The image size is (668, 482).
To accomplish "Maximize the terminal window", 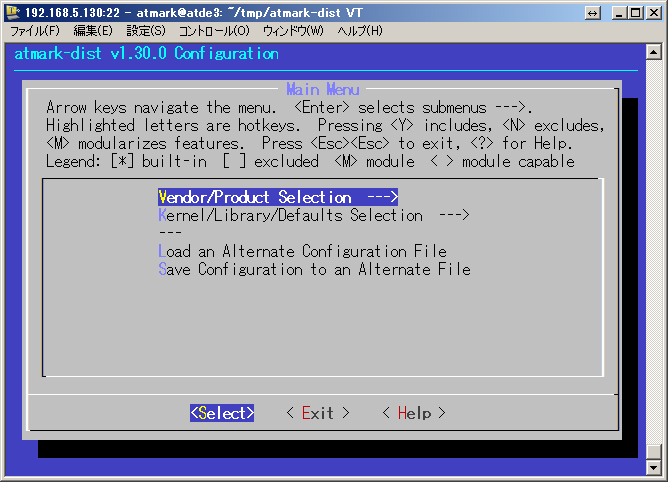I will pyautogui.click(x=635, y=13).
